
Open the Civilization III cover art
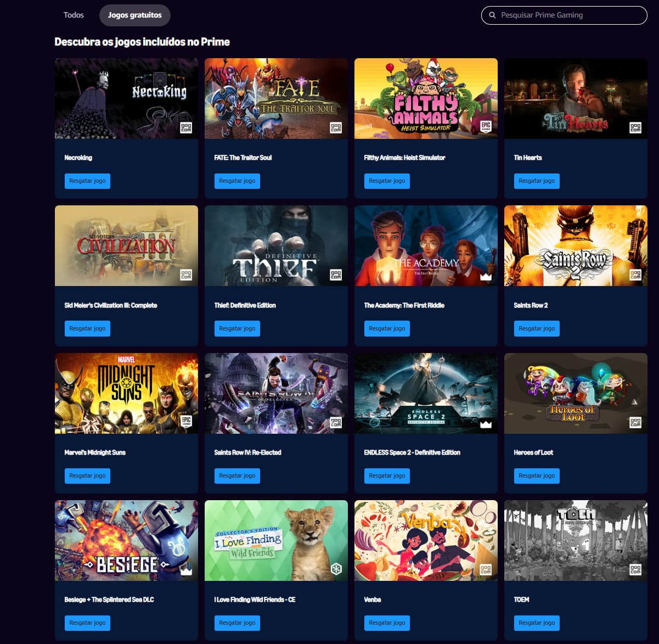pyautogui.click(x=126, y=245)
